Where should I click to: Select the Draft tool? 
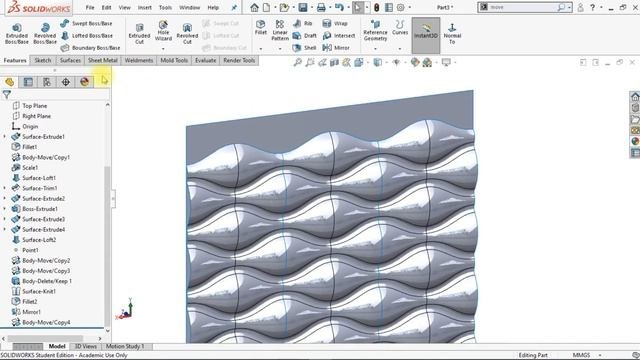coord(305,36)
